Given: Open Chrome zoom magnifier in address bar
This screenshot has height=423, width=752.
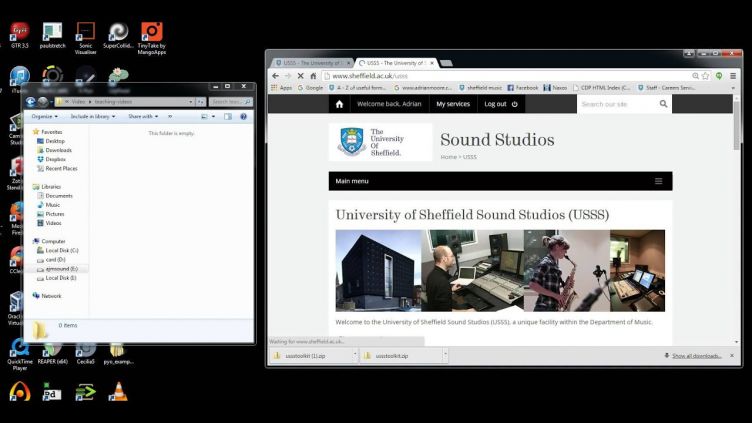Looking at the screenshot, I should [x=695, y=76].
